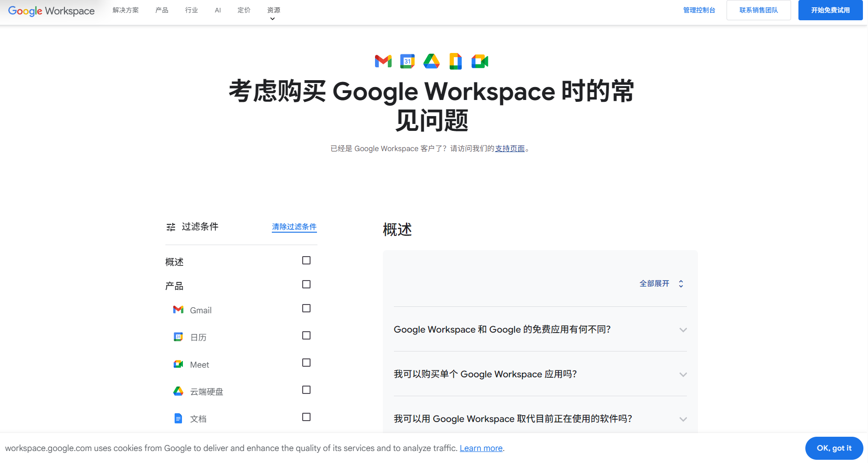
Task: Click the Meet icon in the filter list
Action: [x=178, y=364]
